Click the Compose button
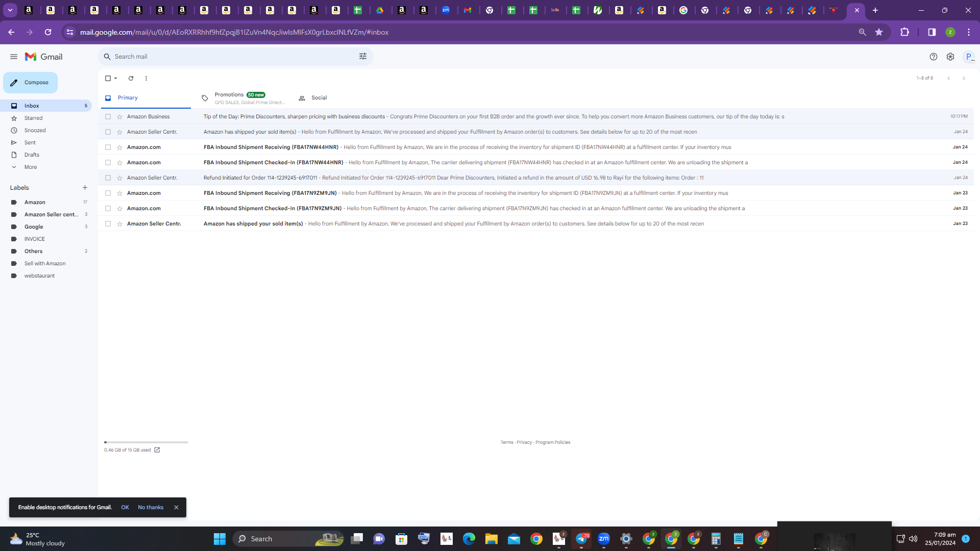This screenshot has width=980, height=551. (x=30, y=83)
